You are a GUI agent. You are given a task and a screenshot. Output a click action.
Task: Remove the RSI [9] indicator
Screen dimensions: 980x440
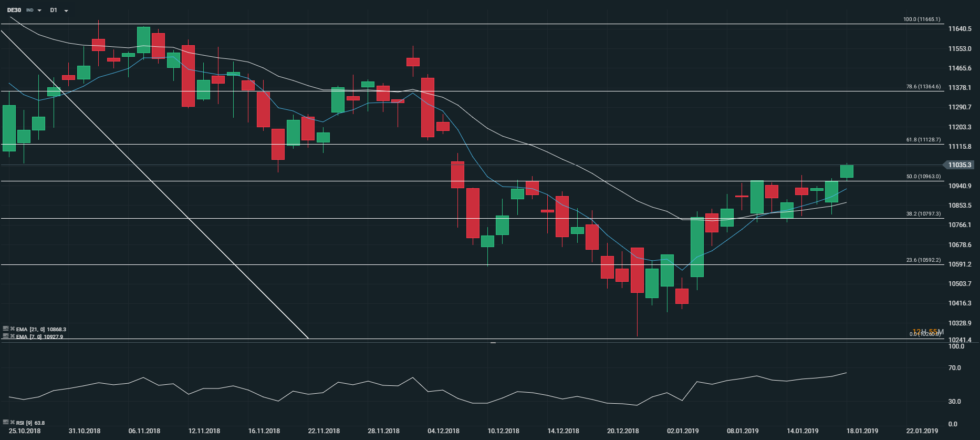(12, 422)
